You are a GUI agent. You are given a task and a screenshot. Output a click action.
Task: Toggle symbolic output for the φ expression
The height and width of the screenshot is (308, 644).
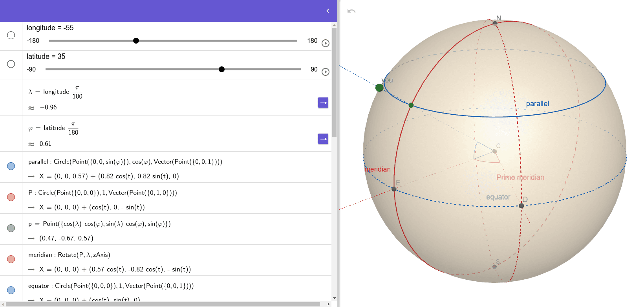(323, 139)
